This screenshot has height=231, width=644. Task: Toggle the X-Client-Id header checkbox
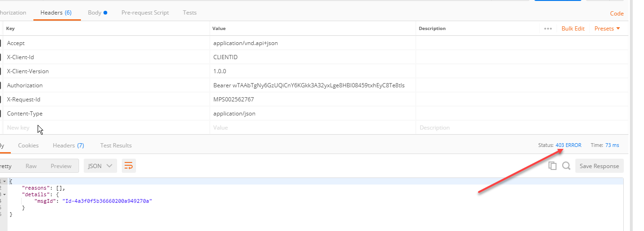[0, 57]
